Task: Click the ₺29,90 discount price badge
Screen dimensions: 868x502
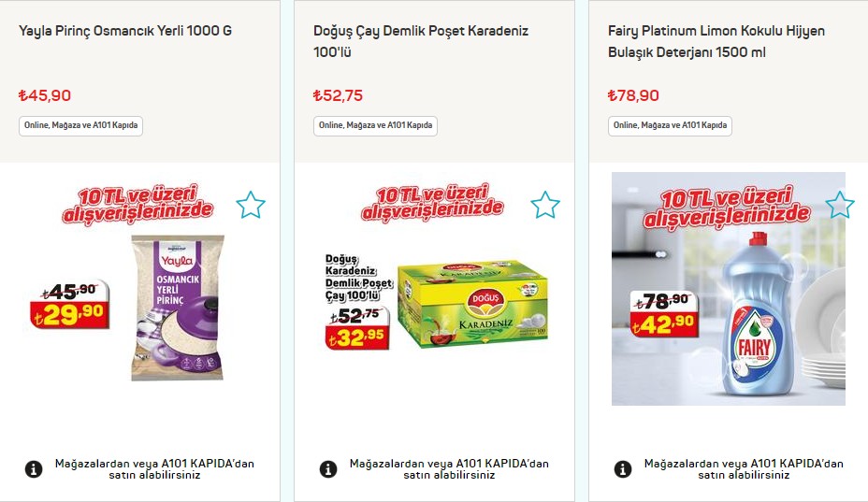Action: 70,315
